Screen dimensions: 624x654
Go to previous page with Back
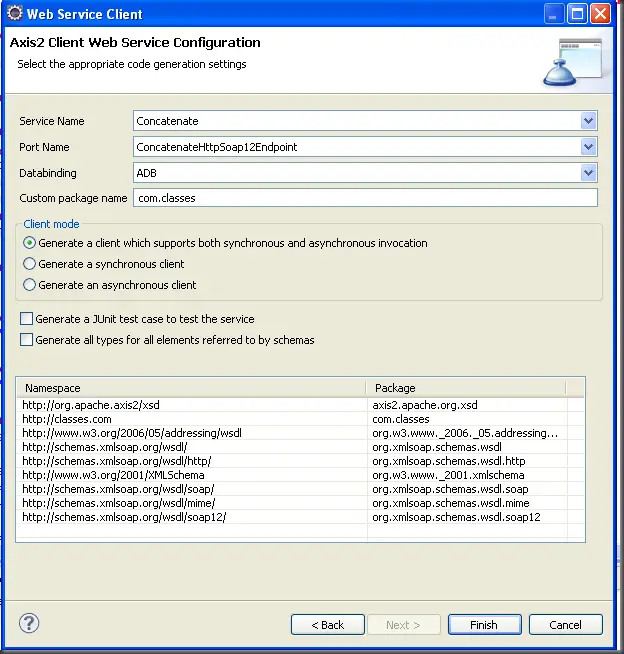(328, 624)
